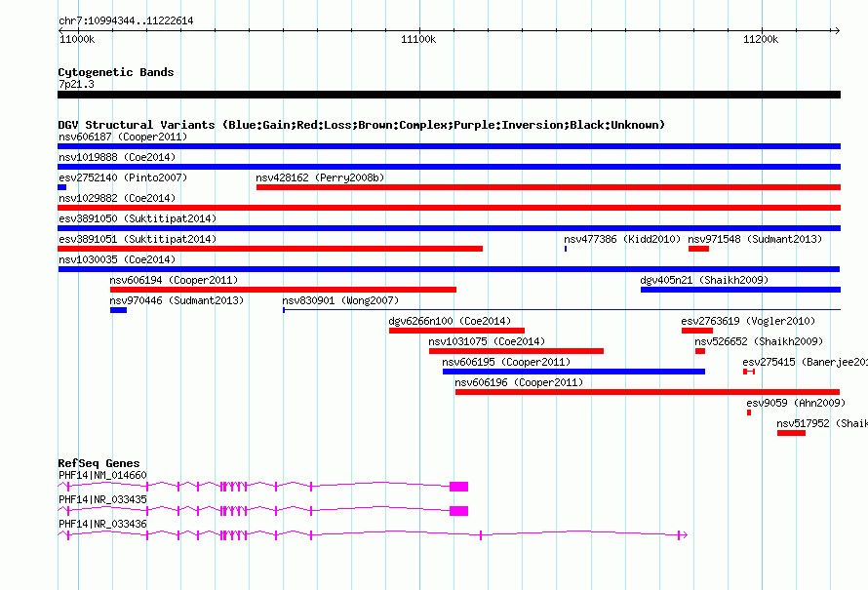
Task: Select the small esv2752140 blue bar
Action: tap(62, 187)
